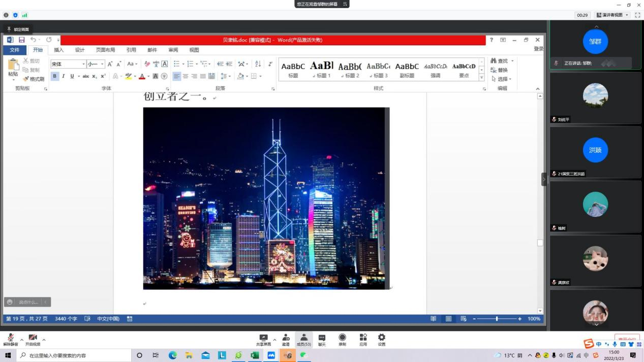Open the 成员(53) participants list

click(303, 338)
